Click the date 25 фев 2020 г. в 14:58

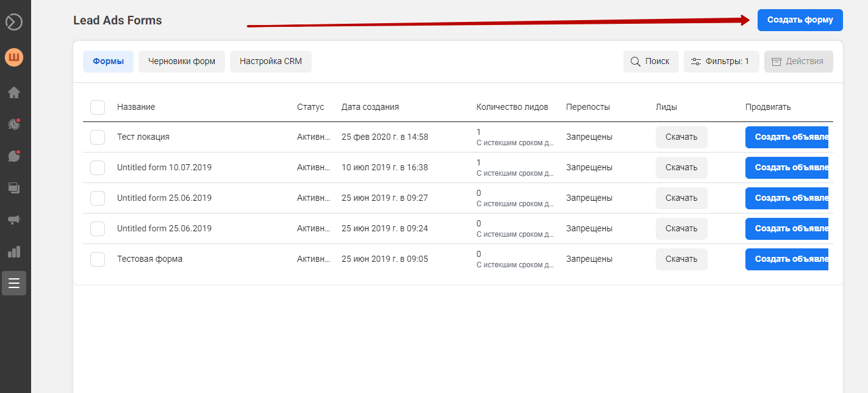click(385, 137)
